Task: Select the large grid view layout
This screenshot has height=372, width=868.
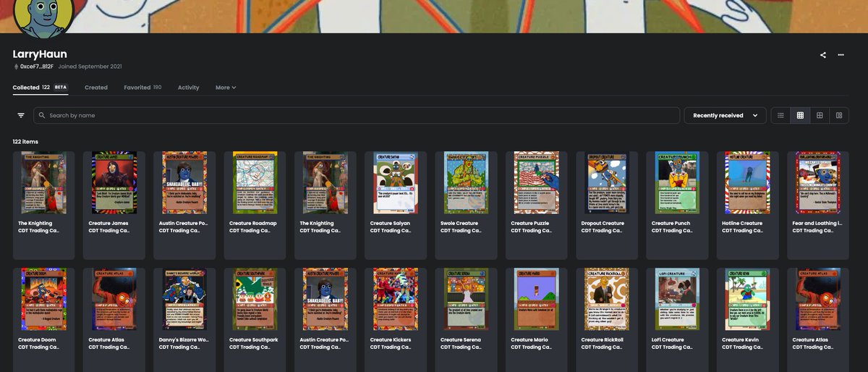Action: pos(820,115)
